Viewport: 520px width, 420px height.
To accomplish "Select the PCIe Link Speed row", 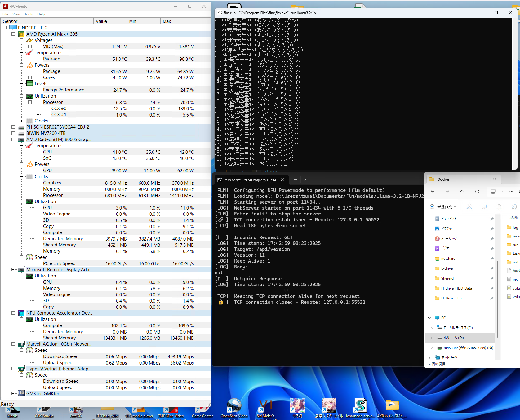I will coord(106,263).
